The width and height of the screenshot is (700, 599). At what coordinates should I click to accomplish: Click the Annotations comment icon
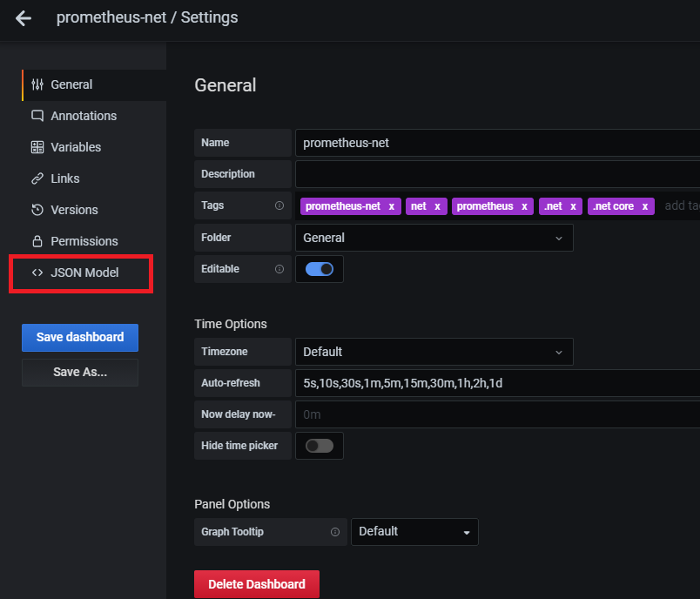point(37,116)
